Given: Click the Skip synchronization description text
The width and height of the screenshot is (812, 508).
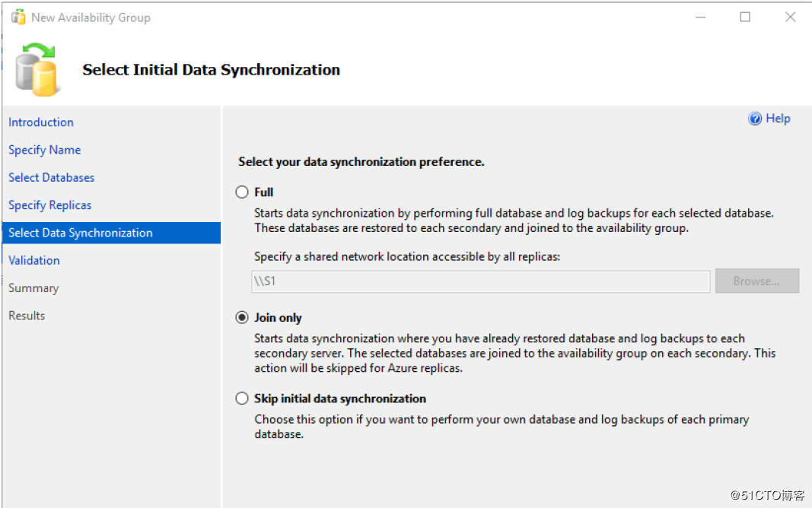Looking at the screenshot, I should click(502, 427).
